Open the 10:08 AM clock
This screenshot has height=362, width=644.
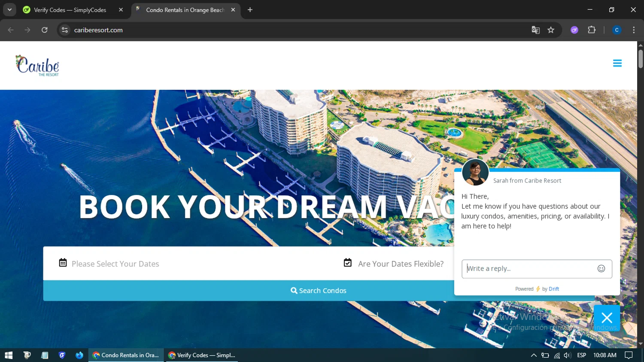point(605,355)
